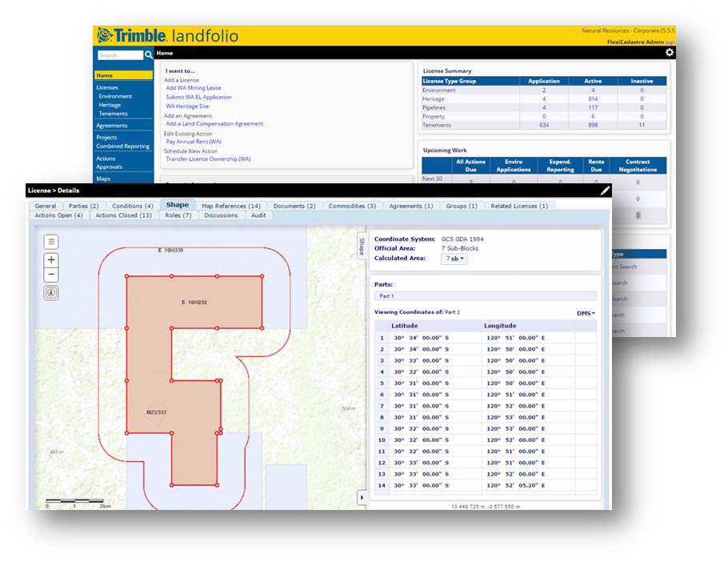Image resolution: width=728 pixels, height=562 pixels.
Task: Click Add a Land Compensation Agreement link
Action: tap(214, 123)
